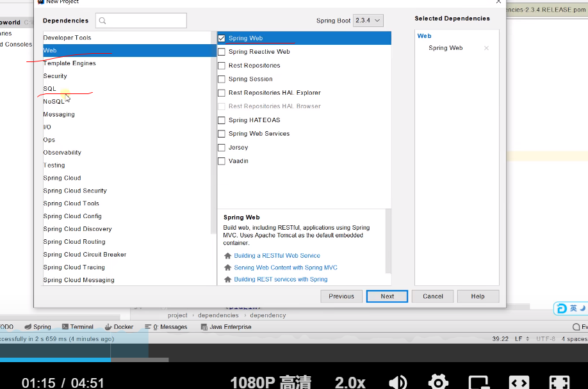The image size is (588, 389).
Task: Click home icon beside Building a RESTful Web Service
Action: pyautogui.click(x=227, y=256)
